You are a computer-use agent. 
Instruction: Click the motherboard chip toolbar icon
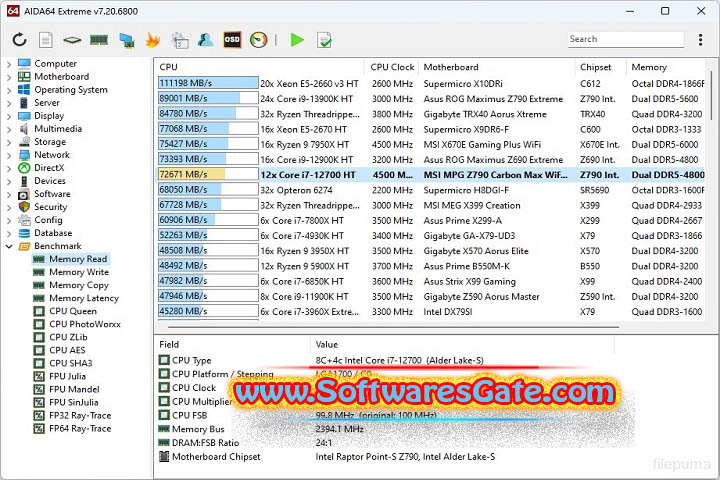pos(72,40)
